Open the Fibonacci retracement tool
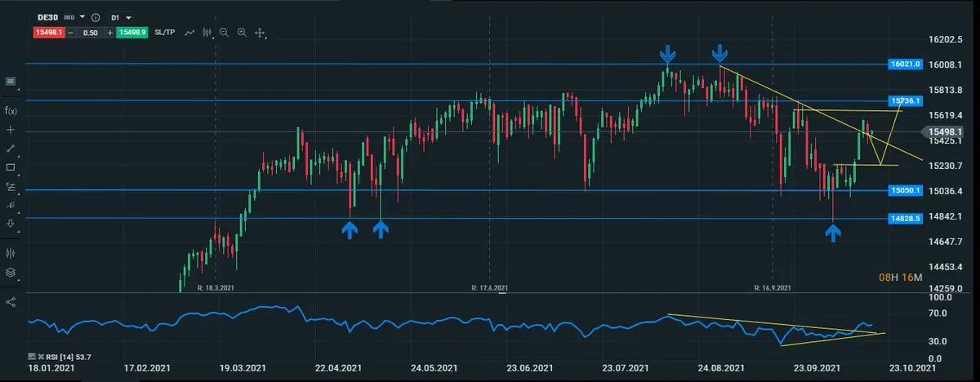980x382 pixels. click(11, 186)
